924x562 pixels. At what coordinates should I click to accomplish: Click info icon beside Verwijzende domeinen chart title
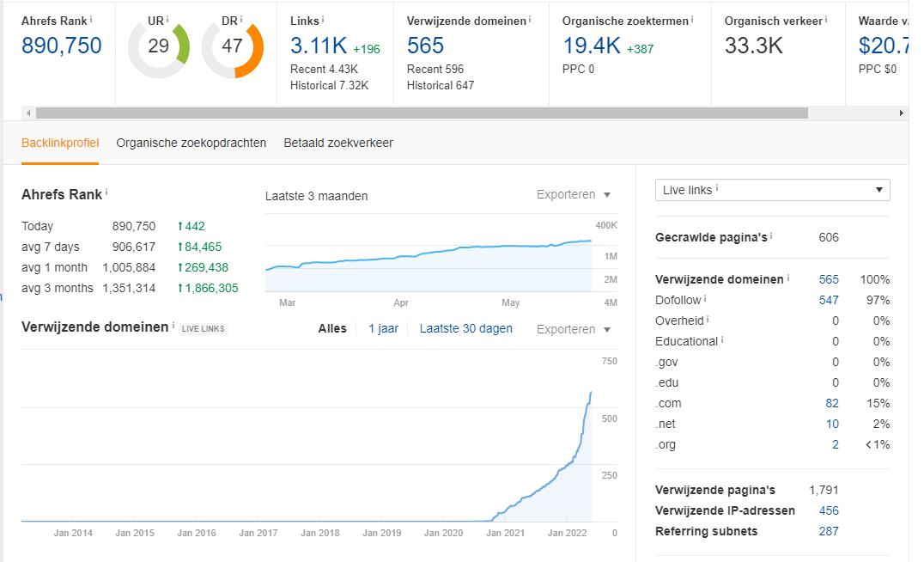173,325
